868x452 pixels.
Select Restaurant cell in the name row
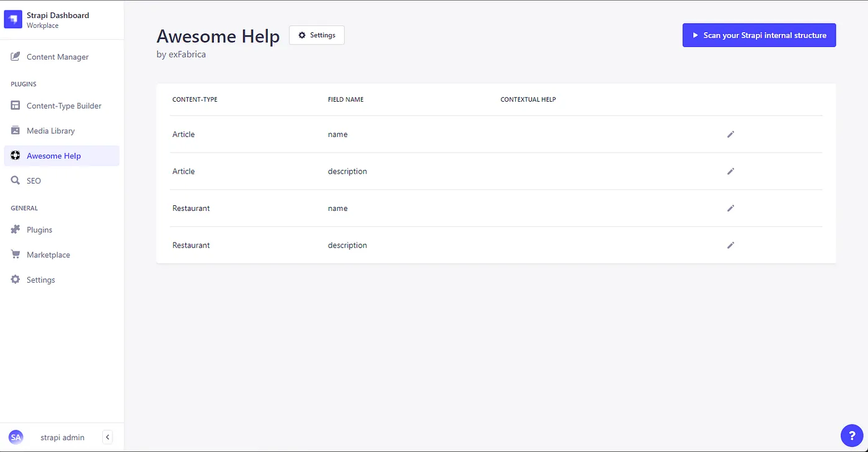click(x=191, y=208)
